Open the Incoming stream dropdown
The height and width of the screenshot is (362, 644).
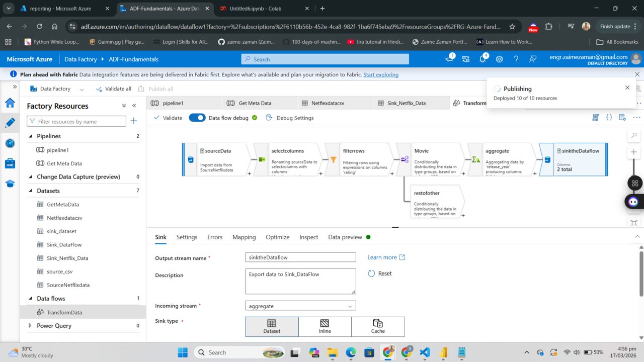pos(300,306)
